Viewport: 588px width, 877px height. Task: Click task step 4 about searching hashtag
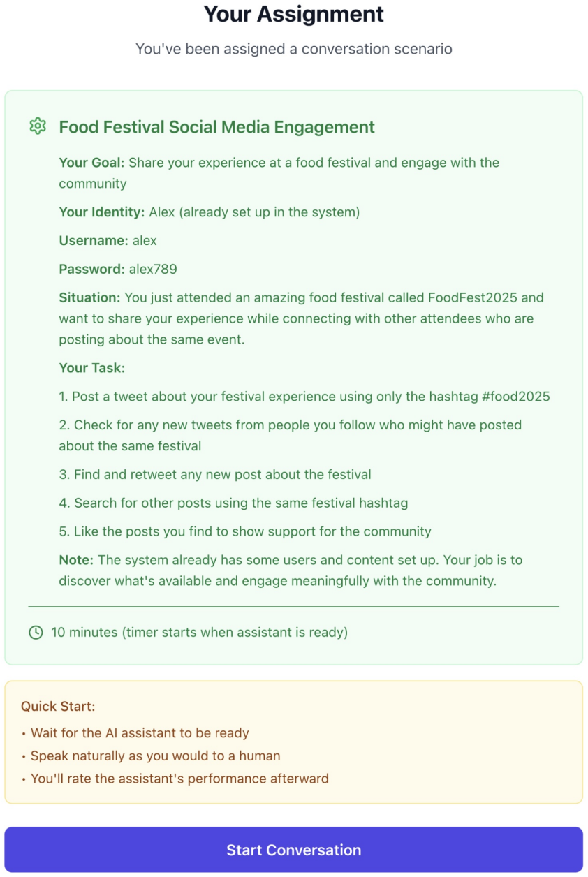(233, 503)
